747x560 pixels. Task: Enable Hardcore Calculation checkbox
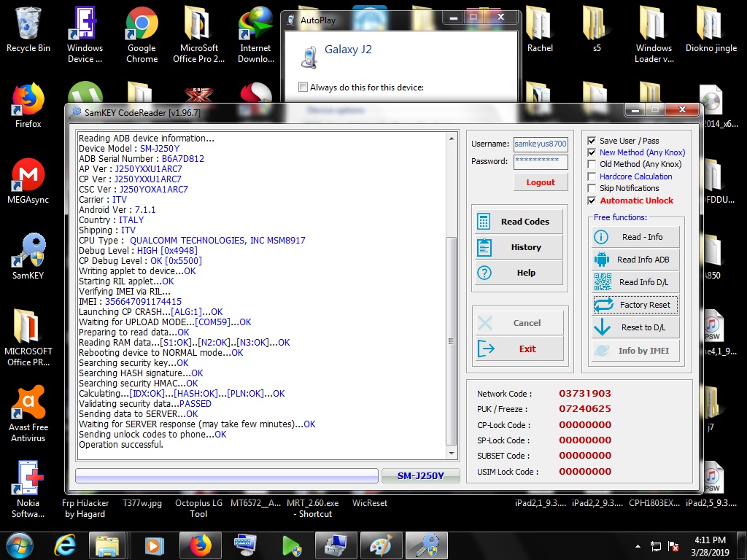click(x=592, y=176)
